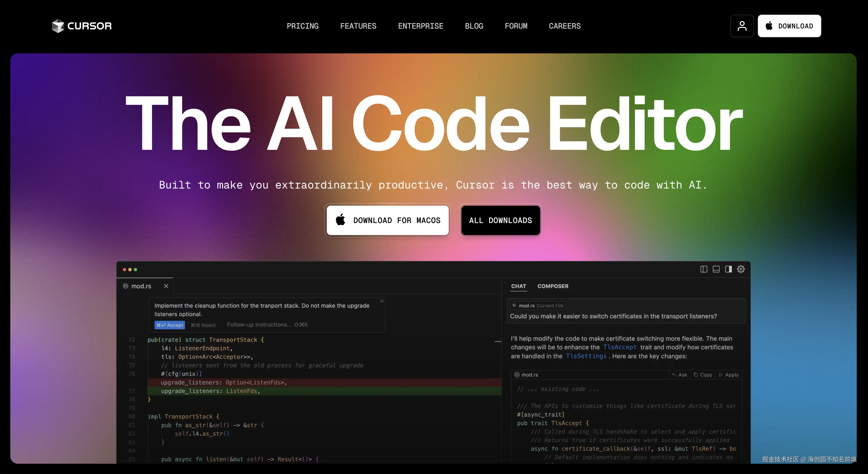The image size is (868, 474).
Task: Select the mod.rs editor tab
Action: pos(145,286)
